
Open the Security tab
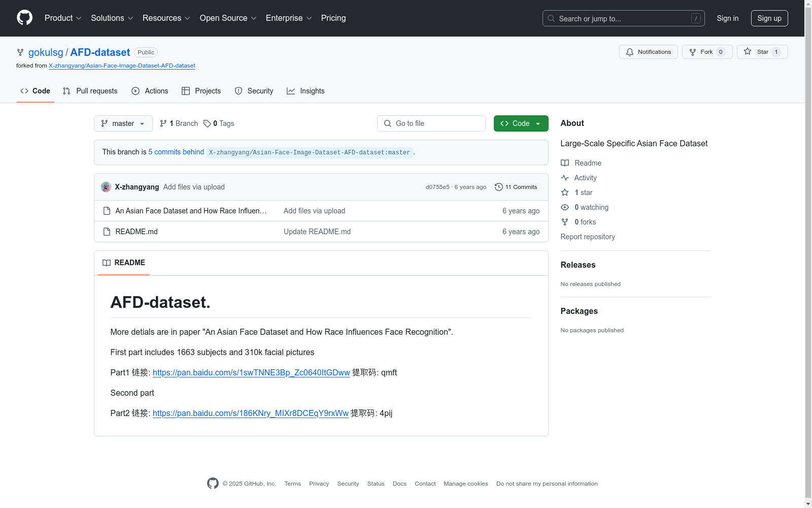click(x=254, y=91)
